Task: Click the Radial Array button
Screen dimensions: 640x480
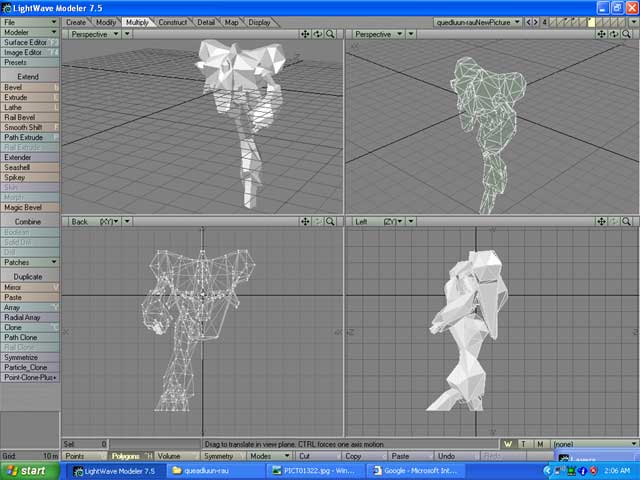Action: (x=30, y=317)
